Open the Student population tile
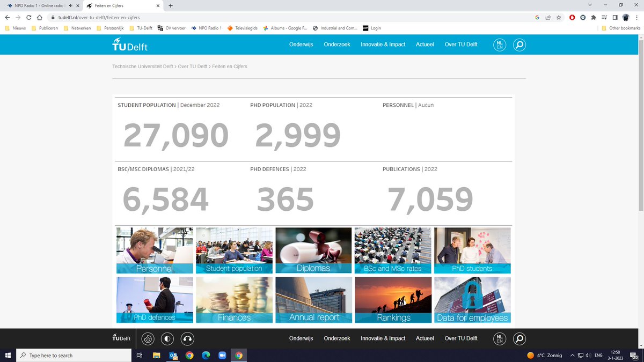Screen dimensions: 644x362 (x=234, y=250)
